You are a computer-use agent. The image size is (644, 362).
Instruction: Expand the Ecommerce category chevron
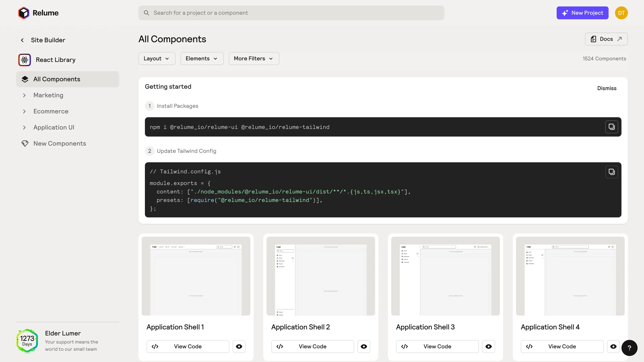[24, 111]
